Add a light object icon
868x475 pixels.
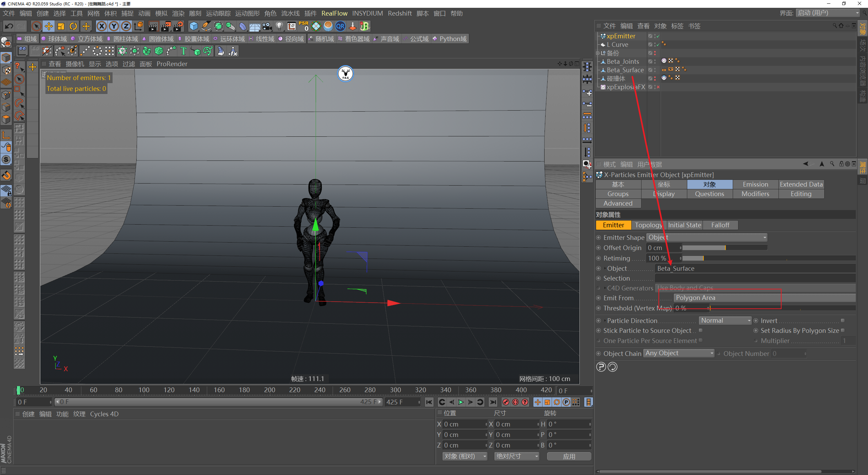(x=279, y=26)
